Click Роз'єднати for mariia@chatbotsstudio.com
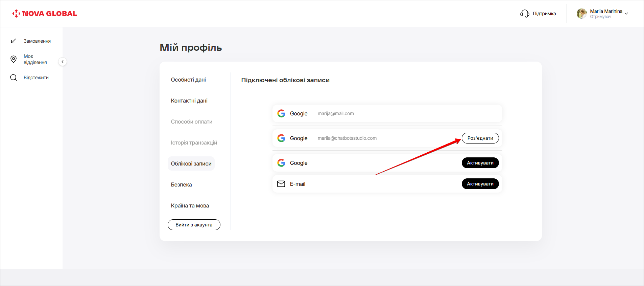Screen dimensions: 644x286 click(x=480, y=138)
